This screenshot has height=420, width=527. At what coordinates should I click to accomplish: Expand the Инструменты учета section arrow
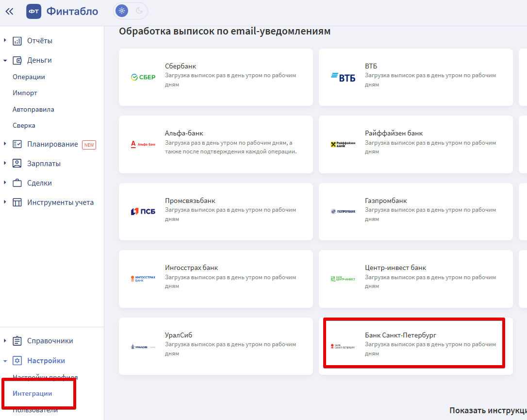pos(5,202)
